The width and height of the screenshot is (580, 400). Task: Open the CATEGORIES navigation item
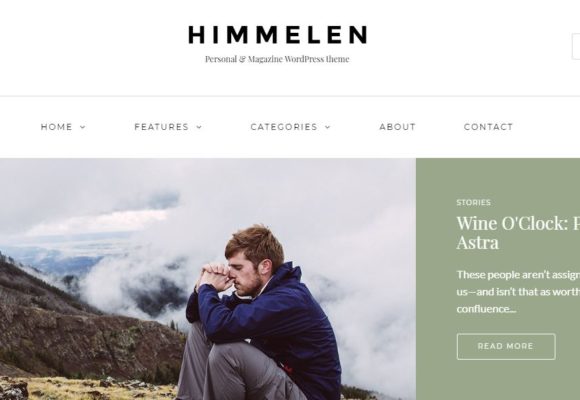point(284,127)
